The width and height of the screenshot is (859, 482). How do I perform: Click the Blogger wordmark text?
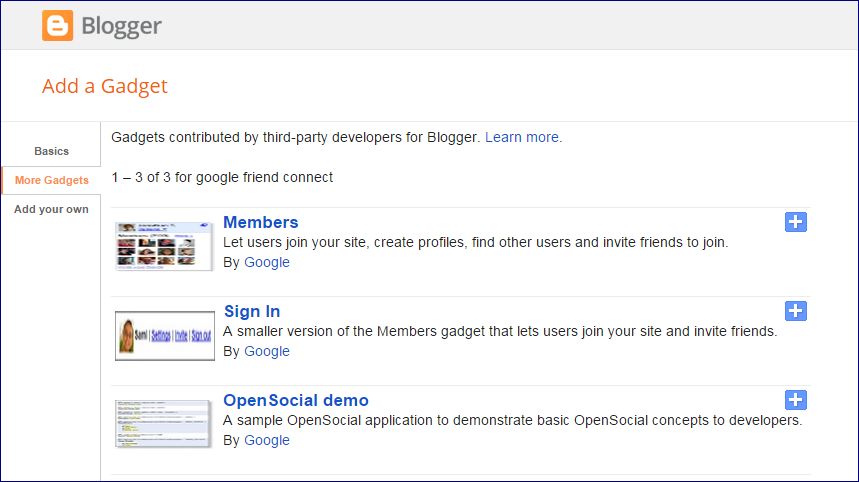(121, 26)
